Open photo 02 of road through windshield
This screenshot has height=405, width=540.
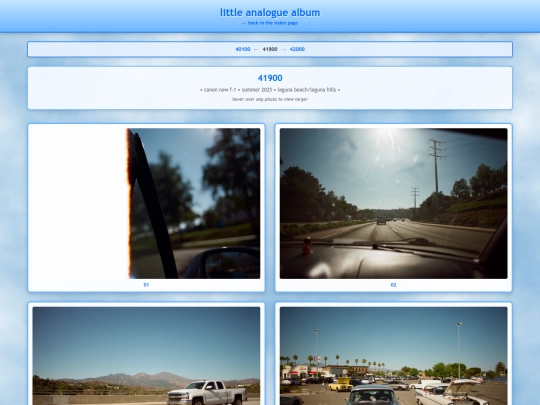[x=393, y=203]
